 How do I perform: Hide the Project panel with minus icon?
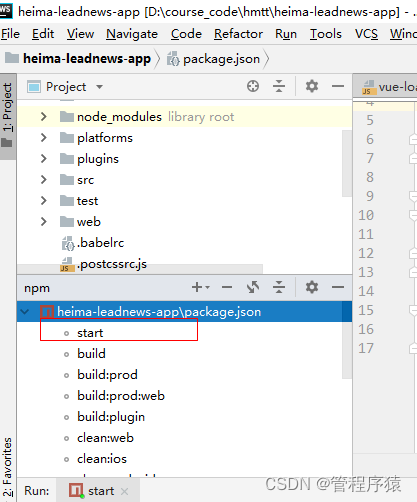pyautogui.click(x=338, y=86)
